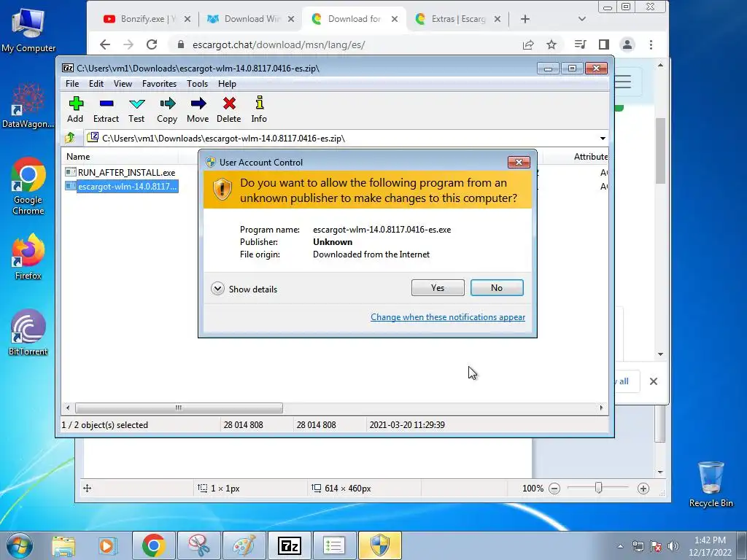
Task: Expand the 7-Zip address path dropdown
Action: click(603, 138)
